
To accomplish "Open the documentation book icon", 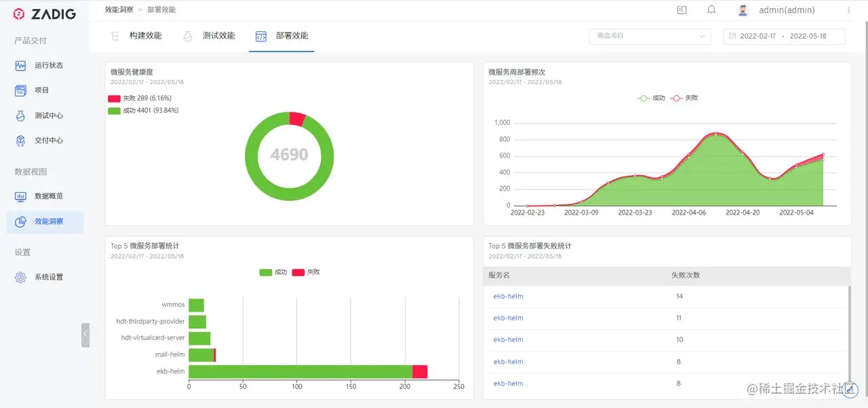I will [682, 10].
